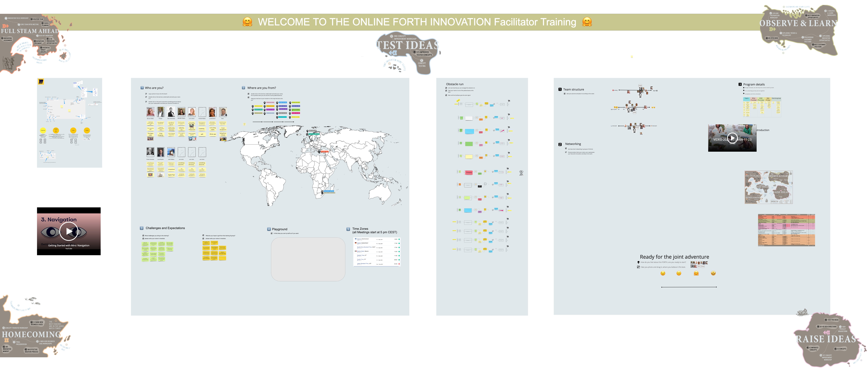Click the Miro logo icon thumbnail

(x=41, y=82)
